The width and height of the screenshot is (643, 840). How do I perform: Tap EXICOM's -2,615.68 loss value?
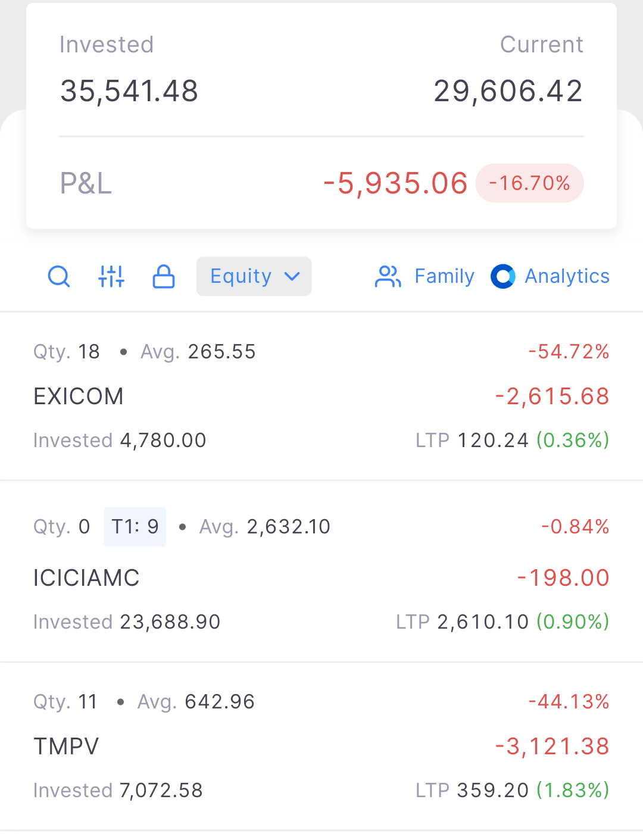pyautogui.click(x=552, y=396)
